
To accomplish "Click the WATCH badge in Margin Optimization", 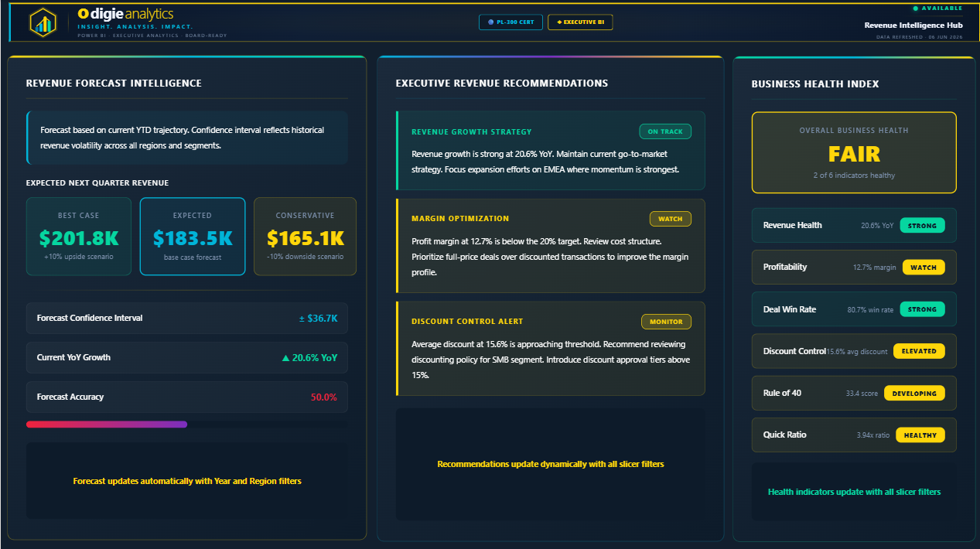I will (671, 219).
